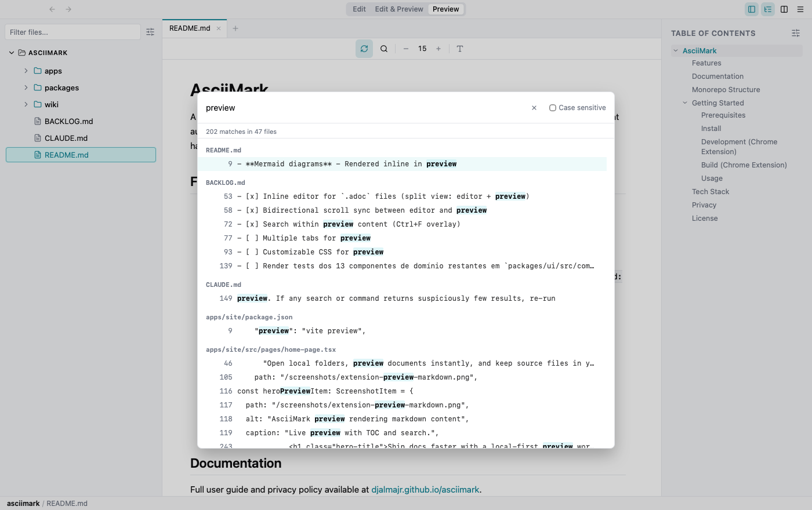Switch to Edit mode
Image resolution: width=812 pixels, height=510 pixels.
point(359,9)
